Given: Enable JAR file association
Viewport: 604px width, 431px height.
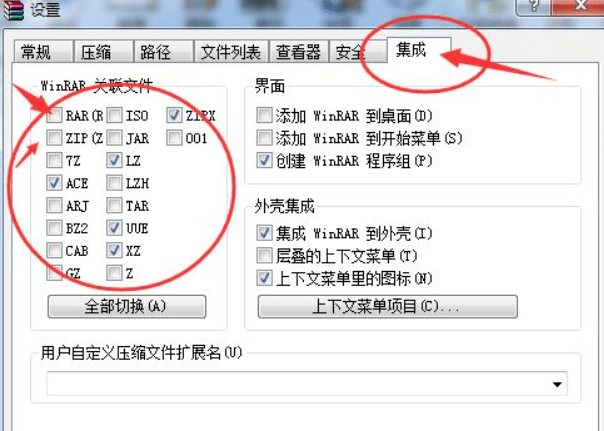Looking at the screenshot, I should click(114, 138).
